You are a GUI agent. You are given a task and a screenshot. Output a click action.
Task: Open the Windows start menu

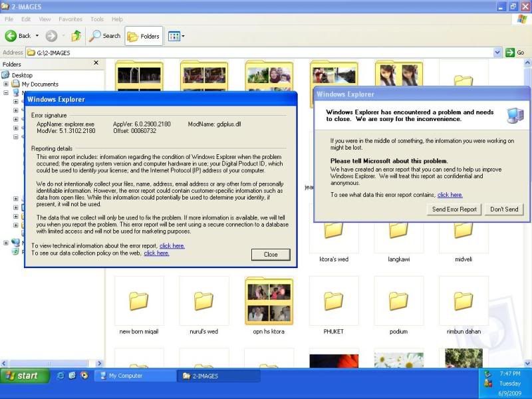[25, 376]
